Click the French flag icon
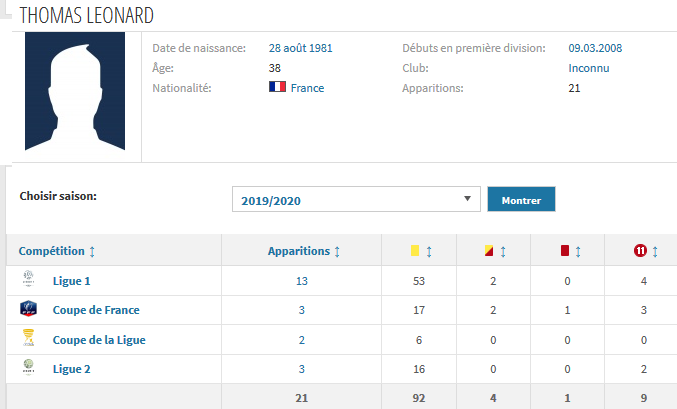 point(278,87)
